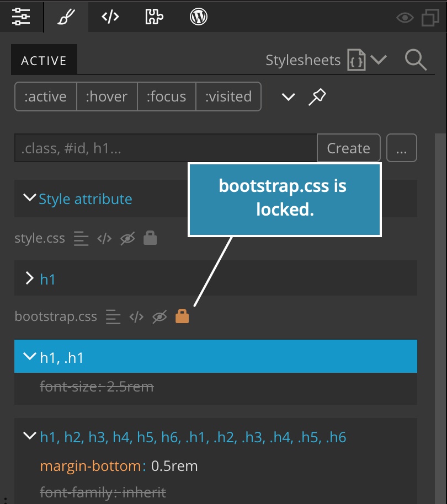
Task: Toggle the :focus pseudo state
Action: [166, 96]
